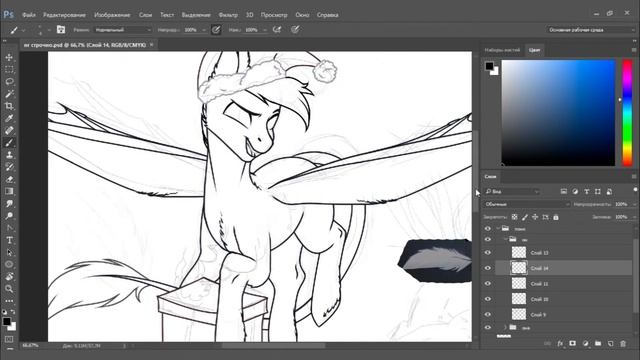Hide layer Слой 11
Screen dimensions: 640x360
[488, 284]
